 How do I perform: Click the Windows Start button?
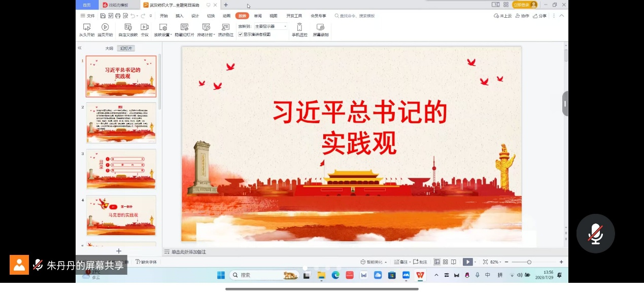[221, 275]
